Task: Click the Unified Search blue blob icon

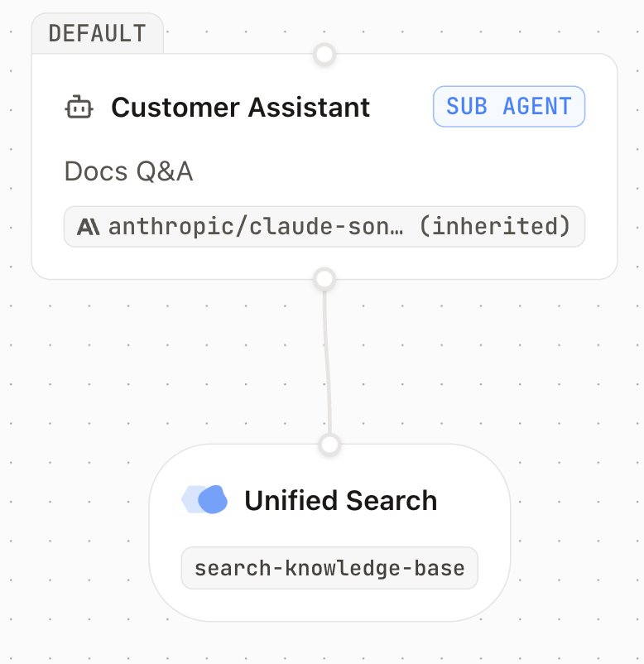Action: coord(204,500)
